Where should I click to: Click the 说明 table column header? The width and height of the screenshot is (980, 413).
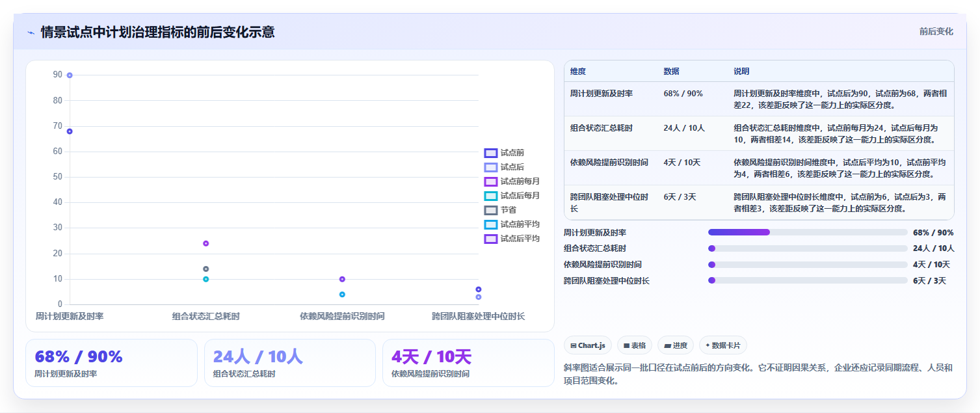742,72
